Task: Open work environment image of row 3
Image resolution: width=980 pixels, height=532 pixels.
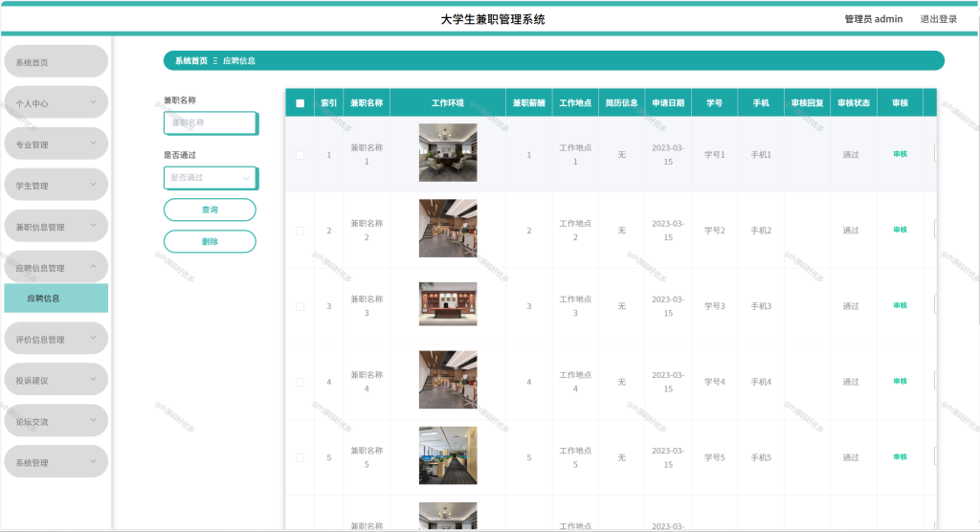Action: pyautogui.click(x=448, y=304)
